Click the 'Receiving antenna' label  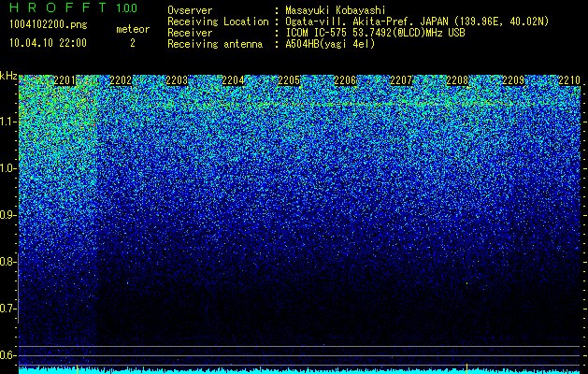[x=215, y=44]
